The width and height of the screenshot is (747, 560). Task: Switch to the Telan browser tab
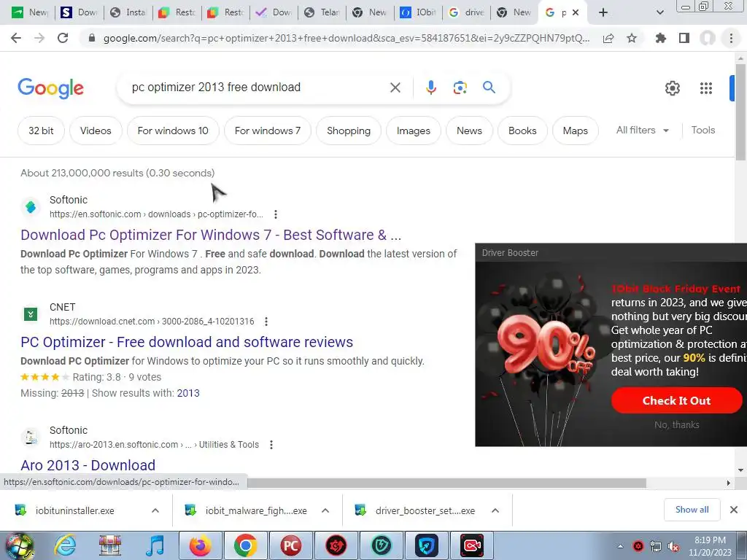pos(322,12)
